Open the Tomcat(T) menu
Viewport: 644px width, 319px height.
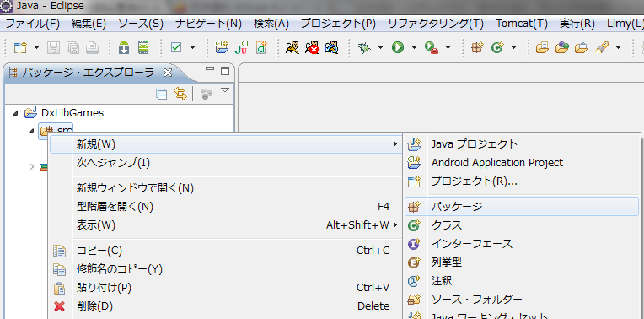(x=522, y=23)
